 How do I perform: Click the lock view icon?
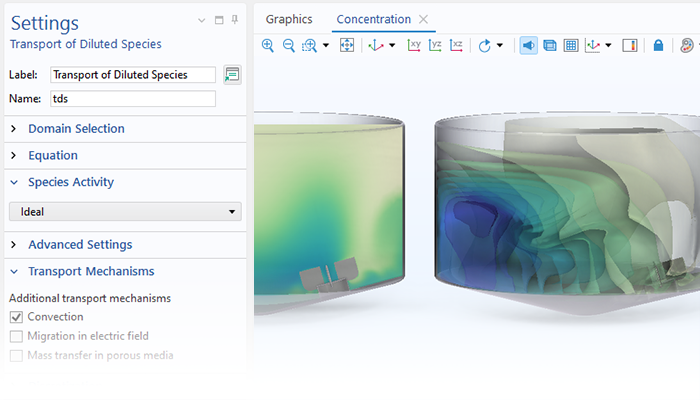pyautogui.click(x=658, y=45)
